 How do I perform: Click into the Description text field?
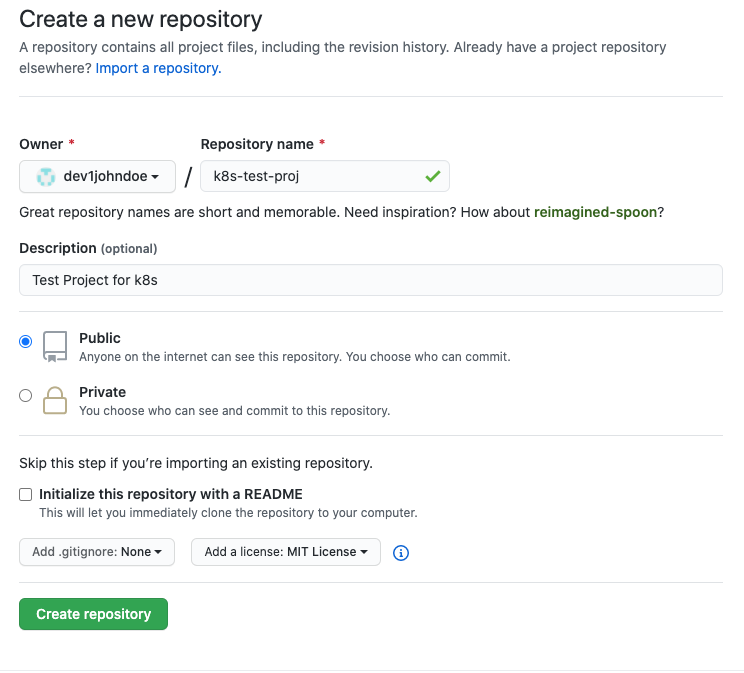pyautogui.click(x=371, y=280)
